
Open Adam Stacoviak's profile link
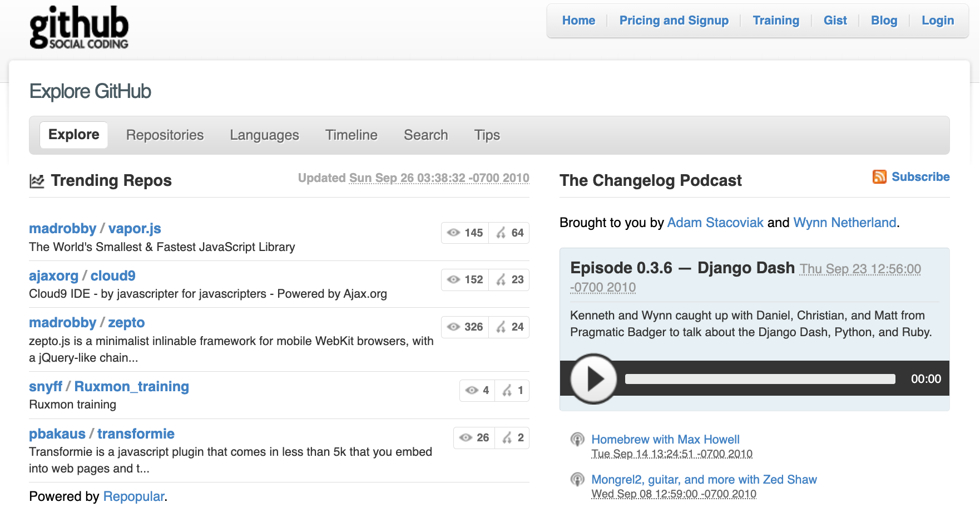coord(715,223)
